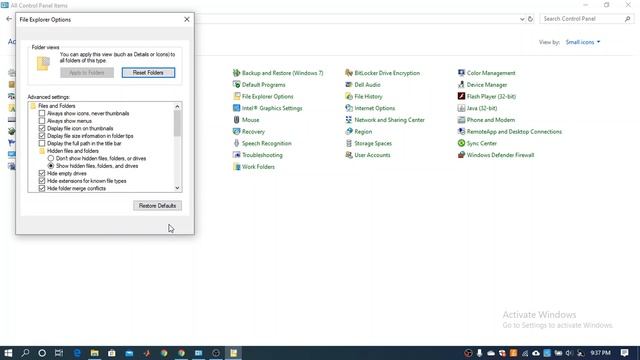
Task: Open File Explorer Options item in Control Panel
Action: coord(263,97)
